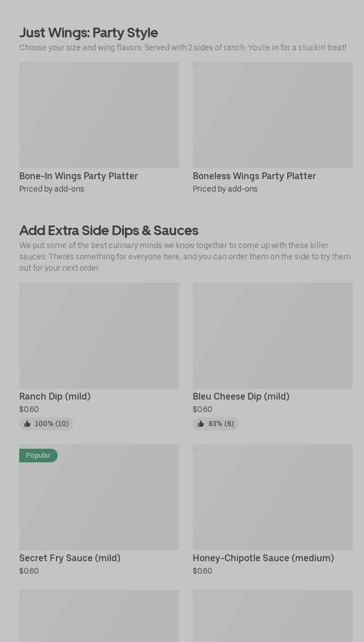Screen dimensions: 364x642
Task: Open the Bone-In Wings Party Platter image
Action: tap(99, 115)
